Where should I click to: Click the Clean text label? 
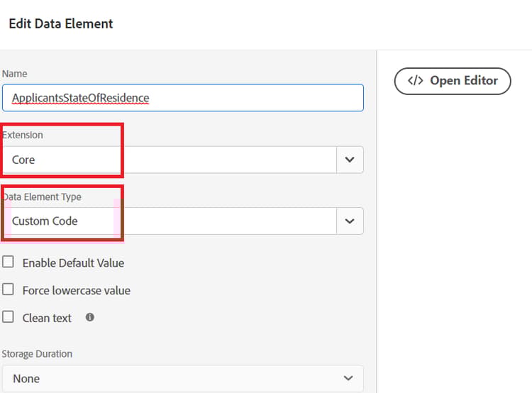click(x=47, y=318)
